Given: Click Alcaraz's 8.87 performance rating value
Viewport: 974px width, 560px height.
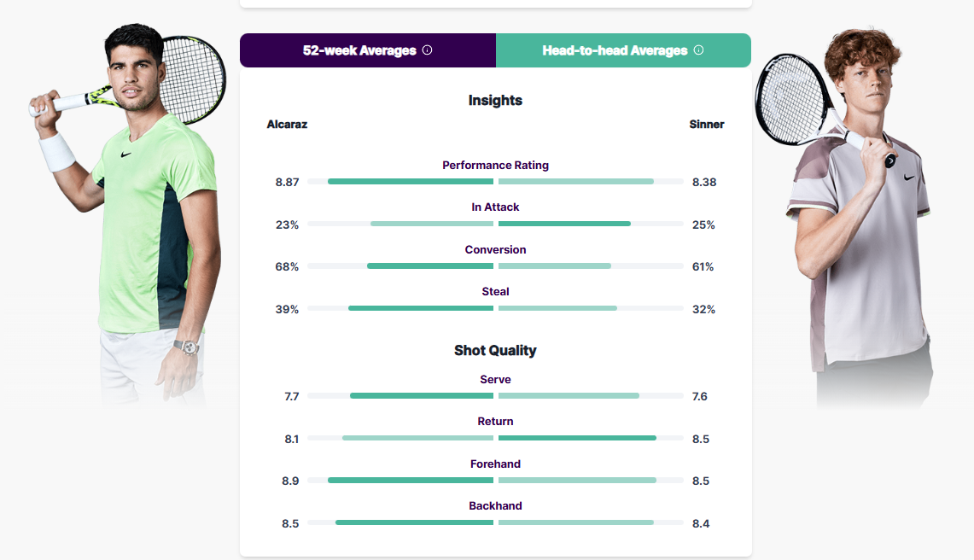Looking at the screenshot, I should tap(287, 182).
